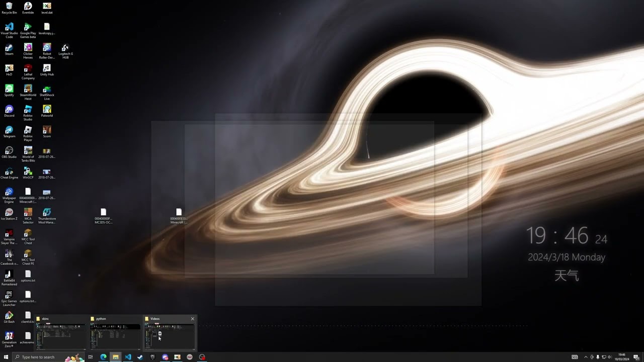Launch Lethal Company from the desktop
644x362 pixels.
[x=28, y=71]
